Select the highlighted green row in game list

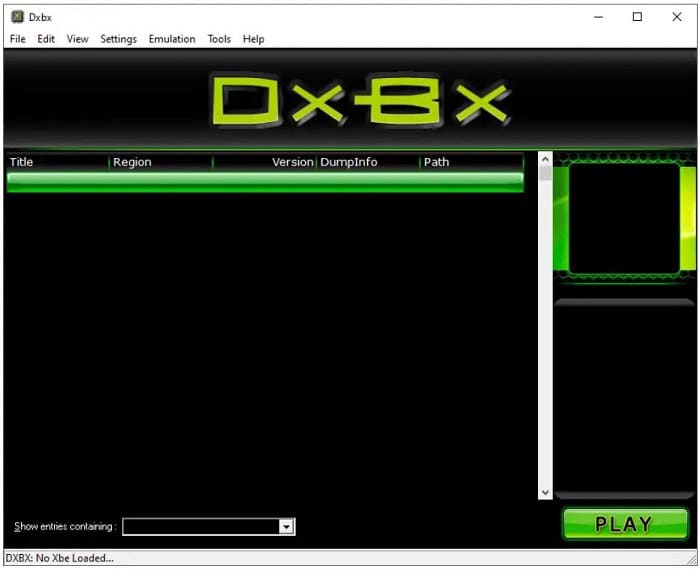click(265, 183)
